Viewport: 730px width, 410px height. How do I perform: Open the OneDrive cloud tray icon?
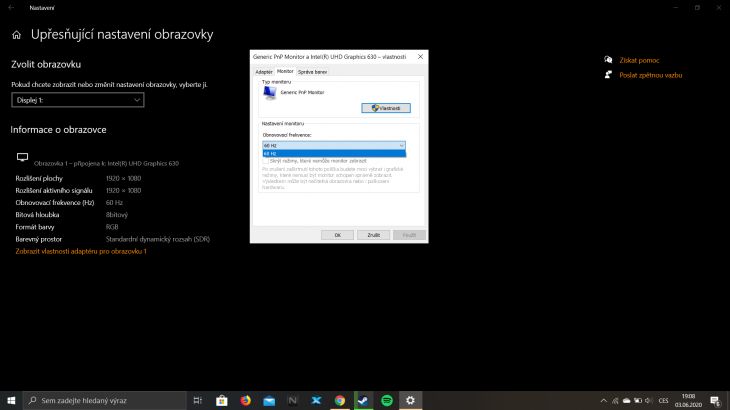point(627,400)
